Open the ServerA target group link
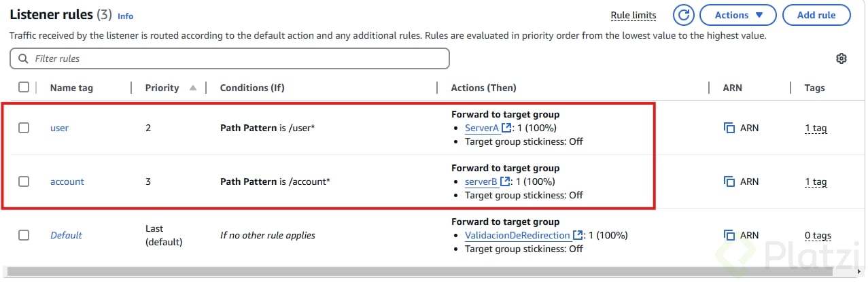This screenshot has width=868, height=282. (x=482, y=128)
